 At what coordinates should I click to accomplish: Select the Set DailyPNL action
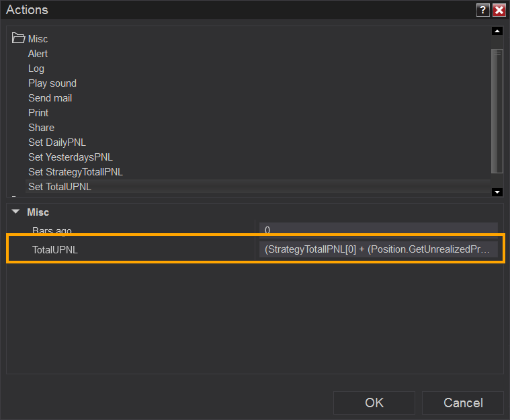tap(57, 142)
